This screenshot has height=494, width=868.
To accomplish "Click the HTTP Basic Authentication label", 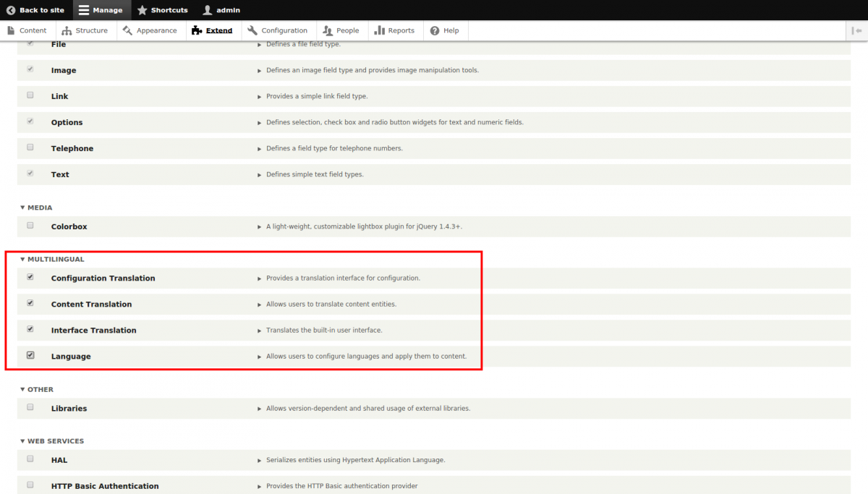I will click(x=105, y=486).
